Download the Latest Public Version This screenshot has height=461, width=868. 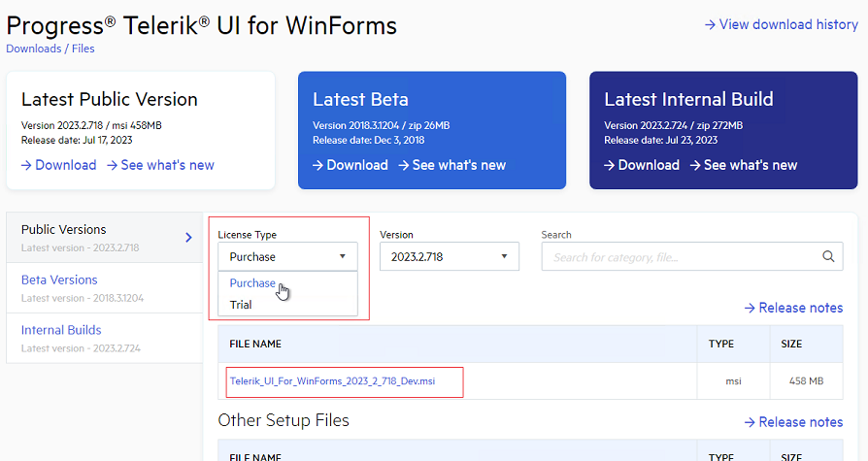pos(58,165)
